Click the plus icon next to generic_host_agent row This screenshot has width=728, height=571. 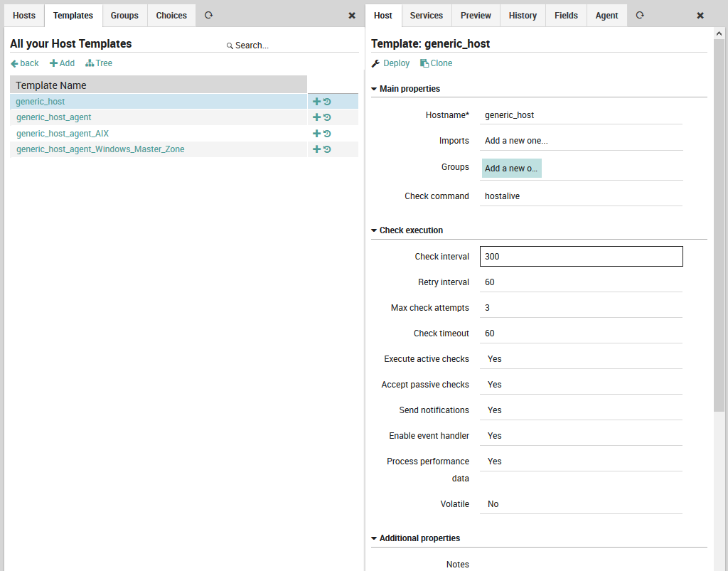pyautogui.click(x=316, y=117)
